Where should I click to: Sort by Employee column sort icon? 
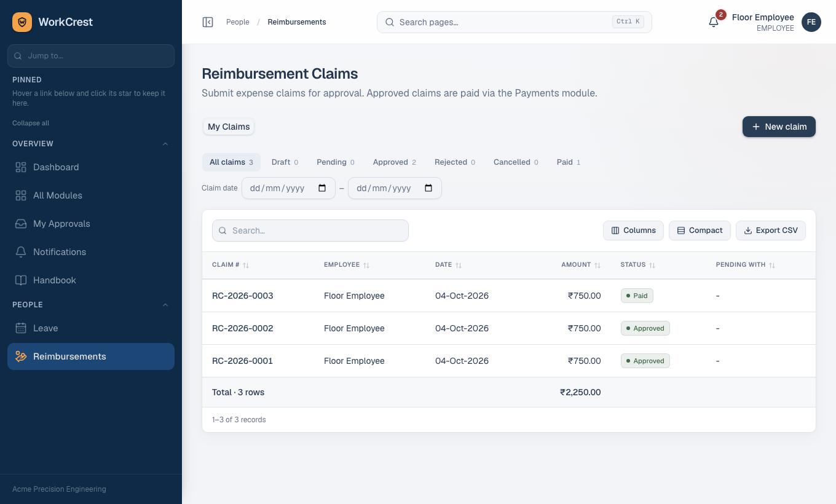366,265
